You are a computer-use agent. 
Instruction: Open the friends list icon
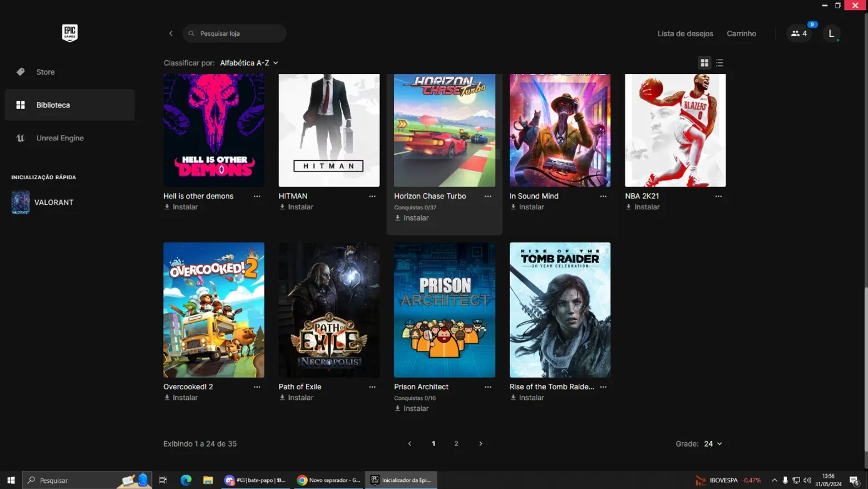pos(799,33)
